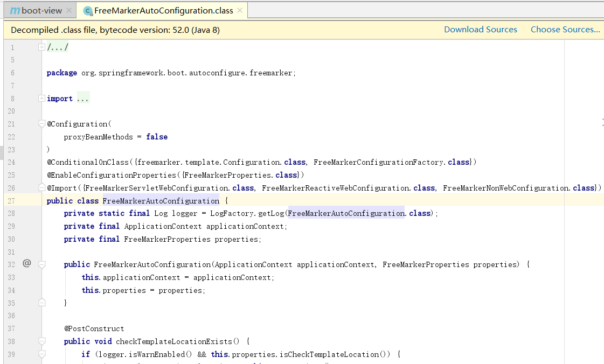This screenshot has height=364, width=604.
Task: Select the FreeMarkerAutoConfiguration.class tab
Action: 163,11
